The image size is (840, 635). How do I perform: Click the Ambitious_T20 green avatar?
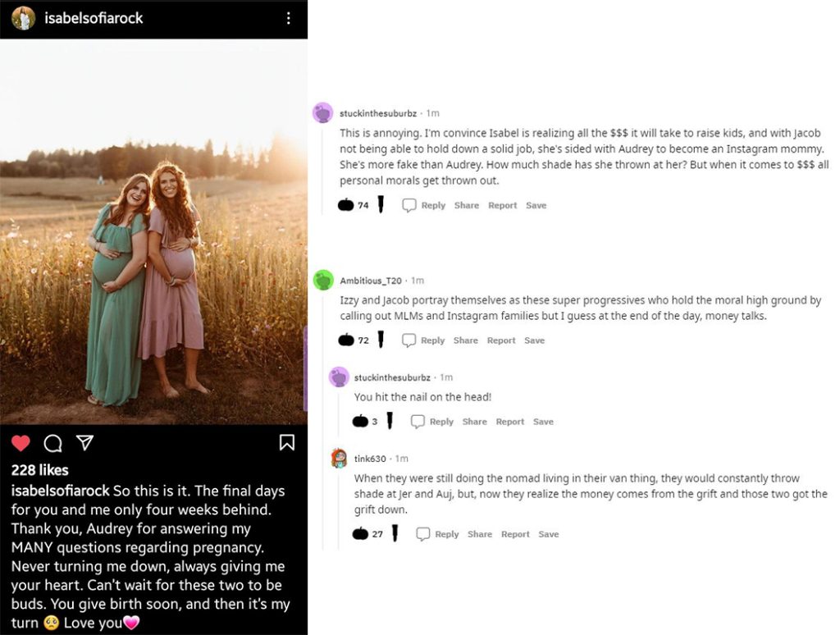click(x=323, y=280)
